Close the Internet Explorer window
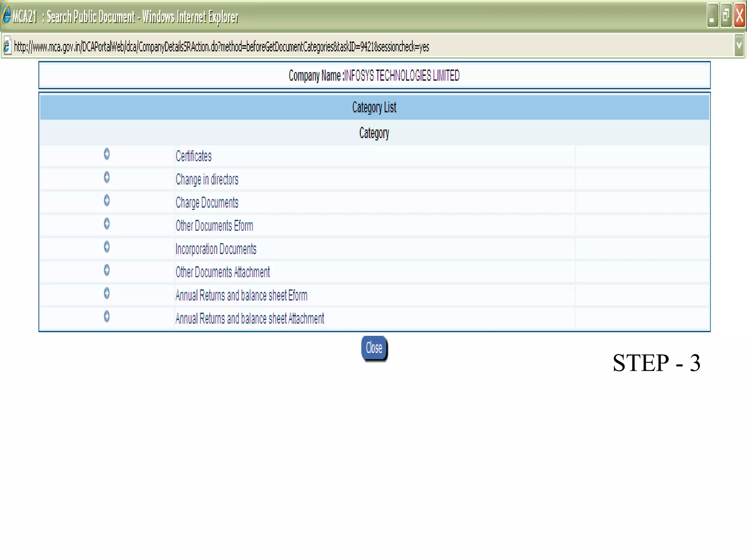Image resolution: width=747 pixels, height=560 pixels. 740,16
